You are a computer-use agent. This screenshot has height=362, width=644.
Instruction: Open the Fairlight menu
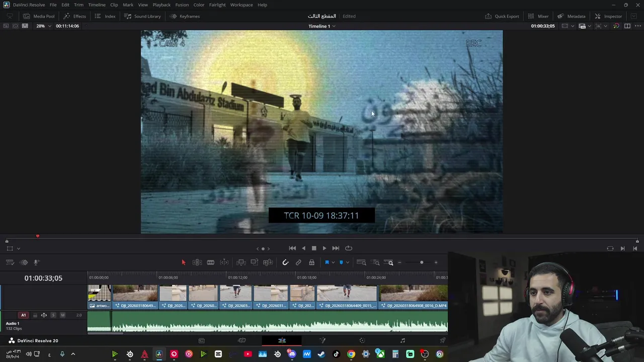217,5
